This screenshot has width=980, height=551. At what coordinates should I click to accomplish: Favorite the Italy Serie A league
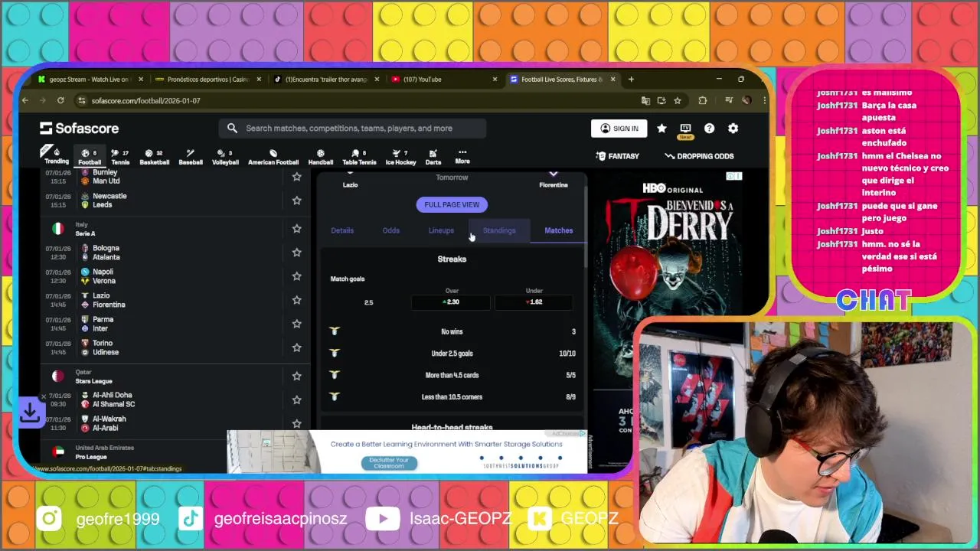click(x=296, y=229)
